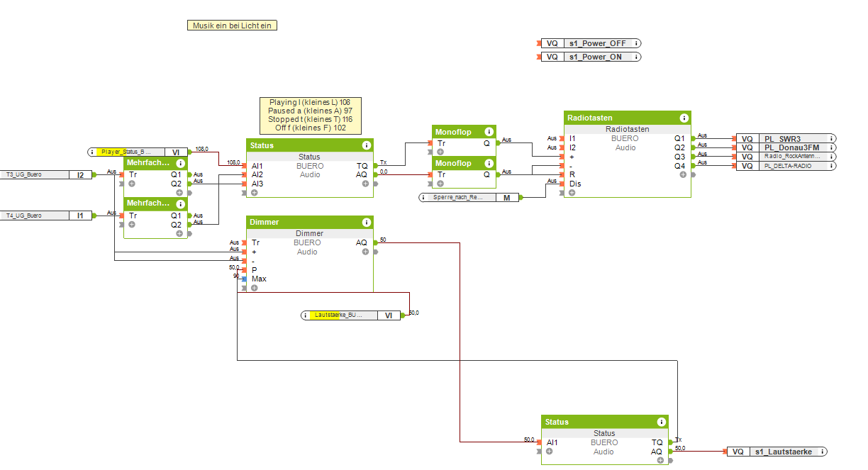This screenshot has width=868, height=470.
Task: Click the I1 connector of T4_UG_Buero
Action: (x=80, y=216)
